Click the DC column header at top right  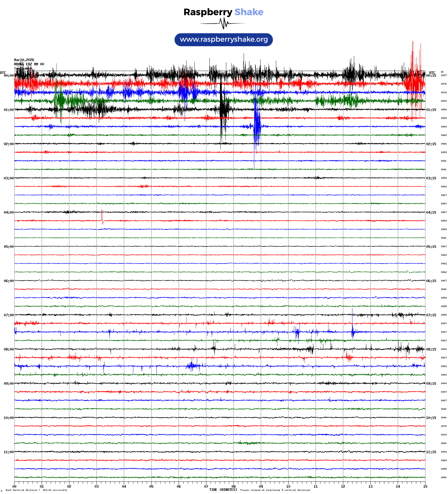pos(442,72)
